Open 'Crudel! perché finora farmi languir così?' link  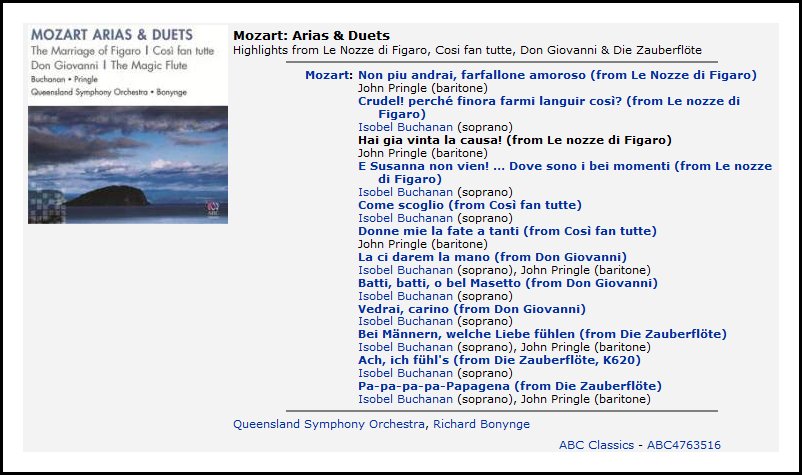coord(549,107)
